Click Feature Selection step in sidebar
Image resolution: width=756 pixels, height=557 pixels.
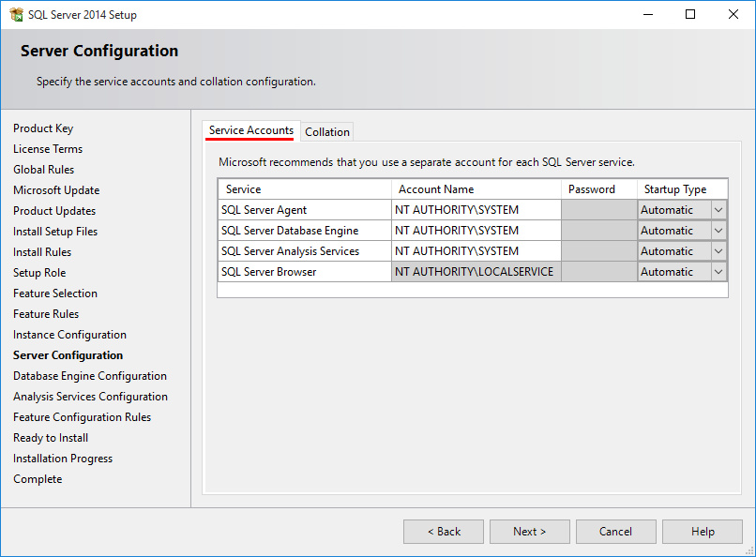[55, 294]
